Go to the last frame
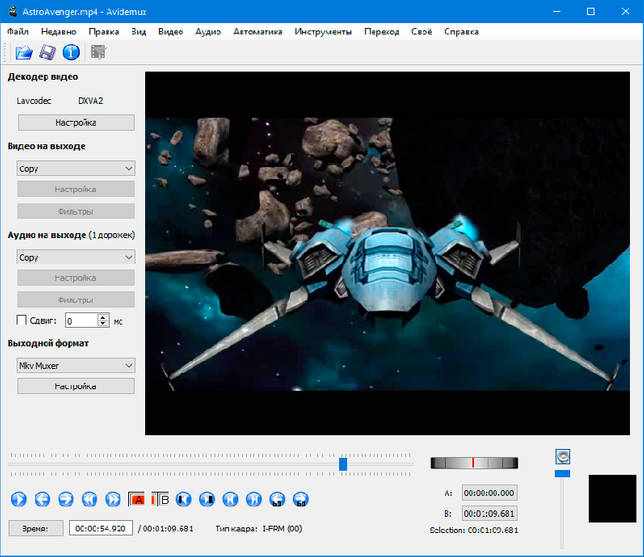644x557 pixels. click(x=254, y=499)
